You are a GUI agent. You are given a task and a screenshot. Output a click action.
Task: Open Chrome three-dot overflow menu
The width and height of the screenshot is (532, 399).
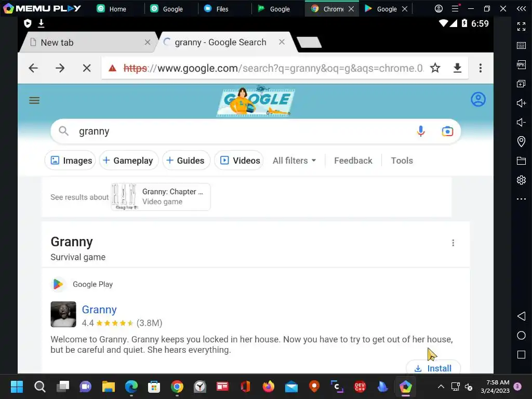click(481, 68)
